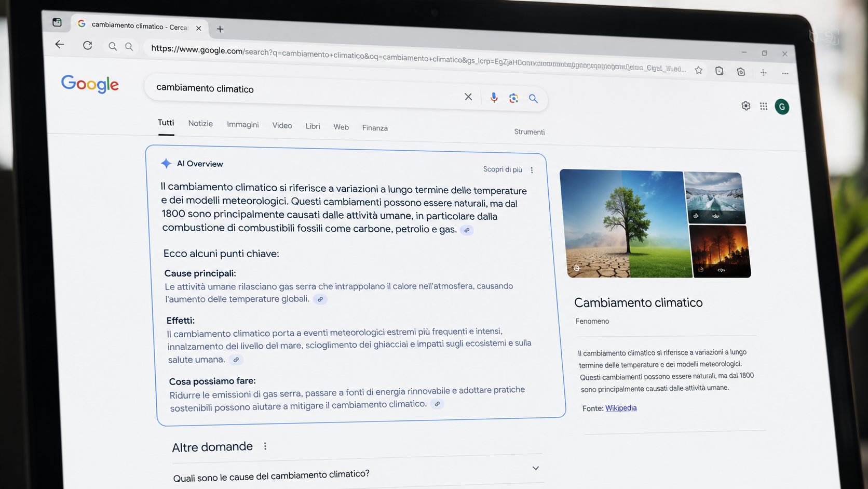Click the tab manager icon left of the tab

[x=57, y=22]
